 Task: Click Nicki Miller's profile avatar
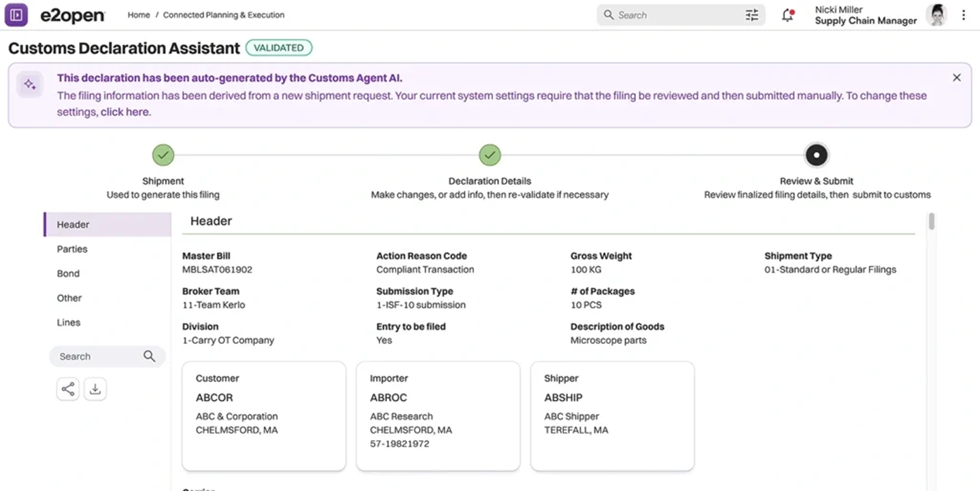(x=936, y=15)
